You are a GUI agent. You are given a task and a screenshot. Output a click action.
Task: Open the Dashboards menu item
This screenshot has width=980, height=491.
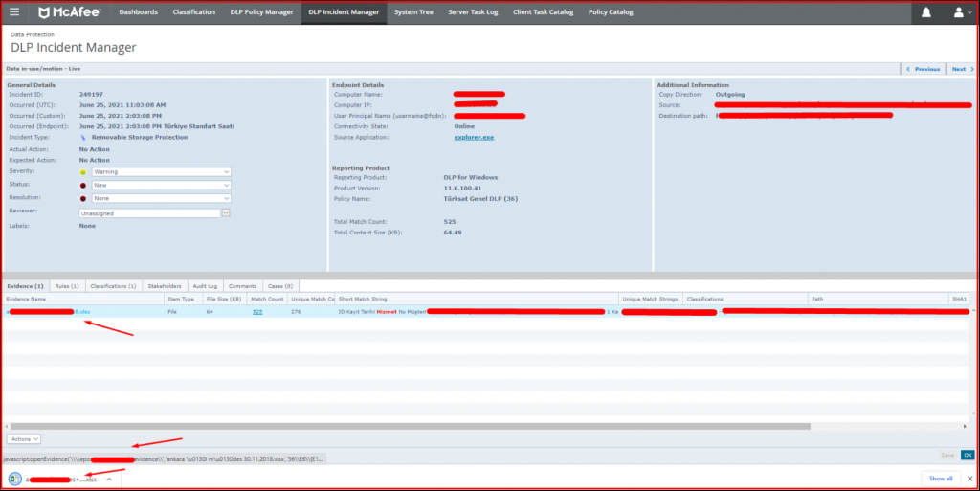[x=138, y=11]
